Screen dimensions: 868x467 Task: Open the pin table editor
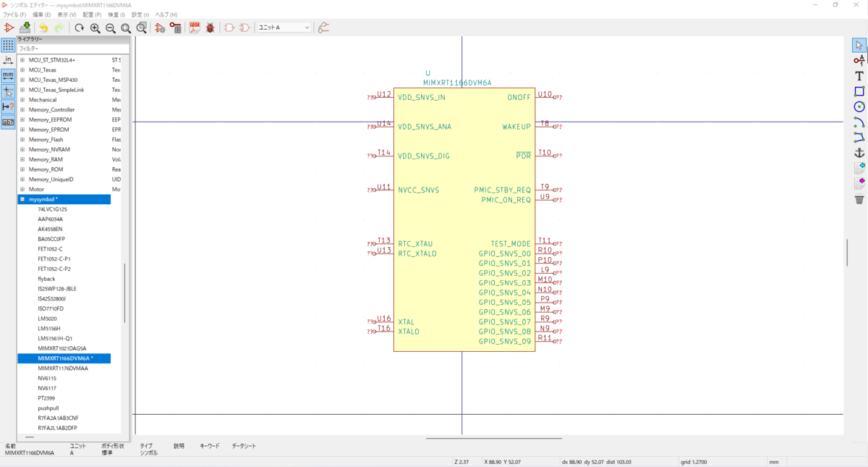[176, 28]
